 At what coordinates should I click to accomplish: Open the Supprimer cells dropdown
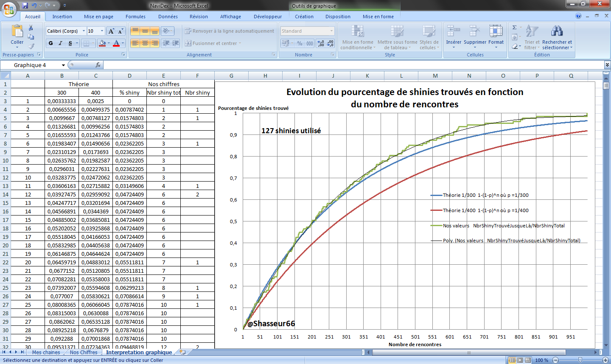475,37
